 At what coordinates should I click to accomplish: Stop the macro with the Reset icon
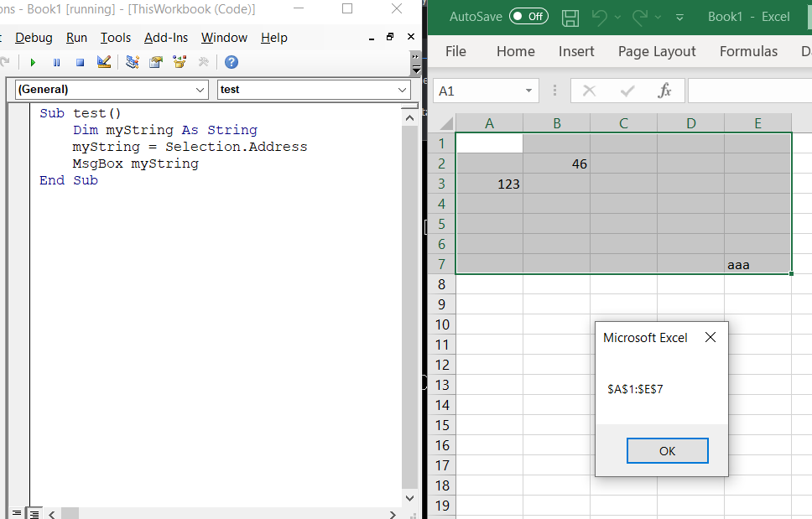pyautogui.click(x=80, y=62)
